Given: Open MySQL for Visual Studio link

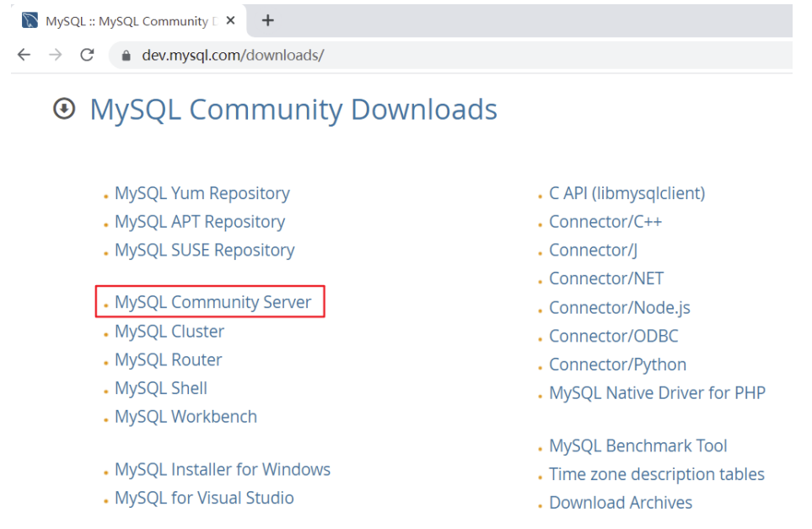Looking at the screenshot, I should [x=204, y=498].
